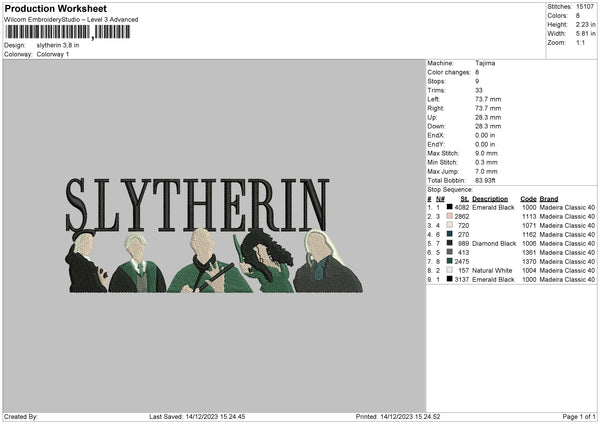Viewport: 600px width, 424px height.
Task: Select the teal swatch beside 270 stitches
Action: 450,234
